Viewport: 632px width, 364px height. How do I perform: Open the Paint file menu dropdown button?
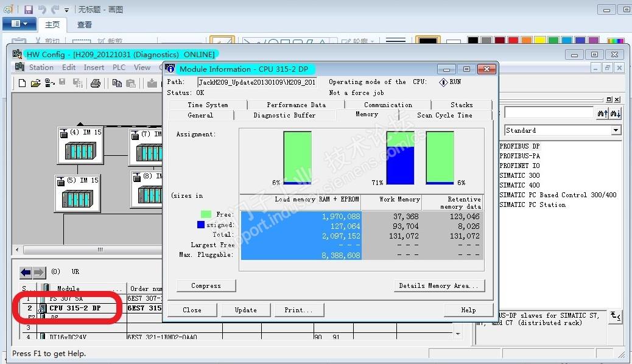[19, 24]
